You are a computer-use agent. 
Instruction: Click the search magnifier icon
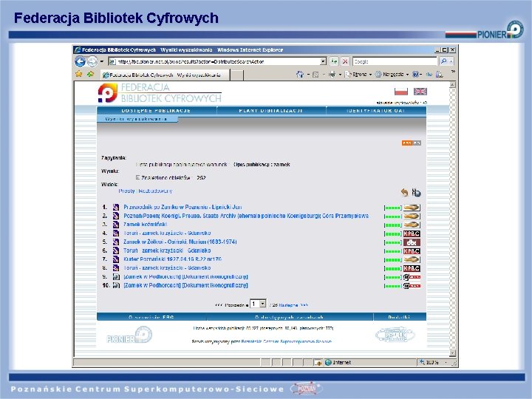(x=443, y=61)
